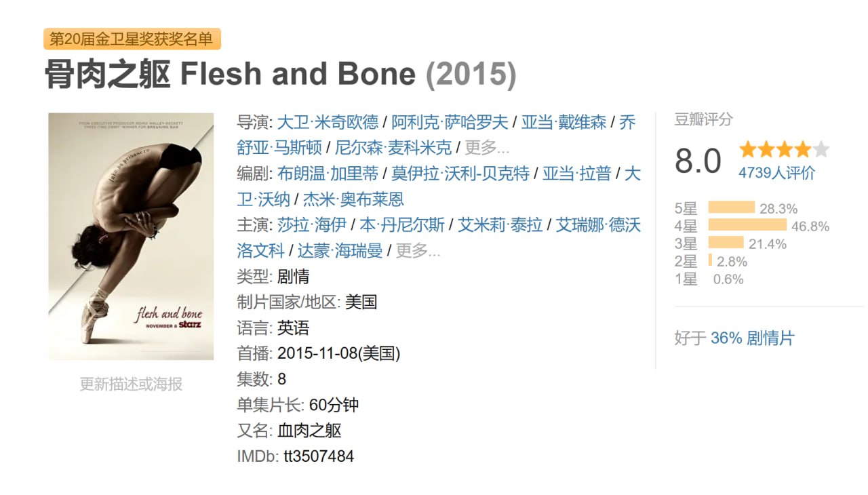Screen dimensions: 868x495
Task: Click the 4星 rating distribution bar
Action: [x=747, y=226]
